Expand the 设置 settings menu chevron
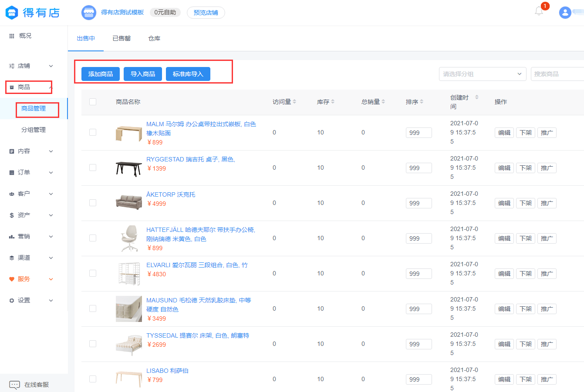The width and height of the screenshot is (584, 392). [50, 300]
